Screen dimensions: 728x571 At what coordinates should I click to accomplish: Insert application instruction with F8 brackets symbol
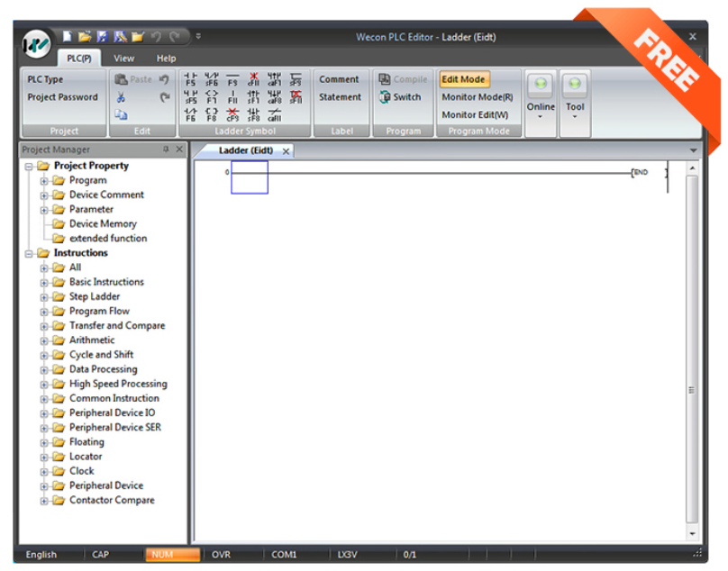point(211,114)
